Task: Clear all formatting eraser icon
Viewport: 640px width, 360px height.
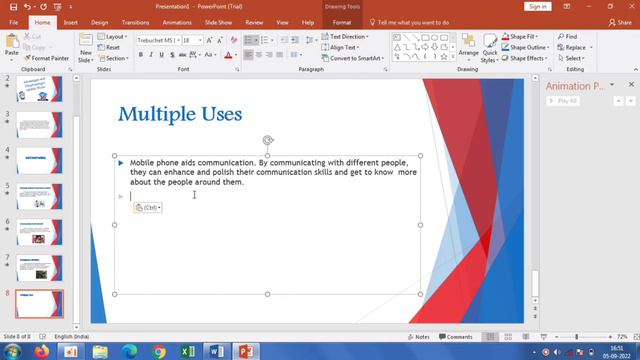Action: click(x=234, y=40)
